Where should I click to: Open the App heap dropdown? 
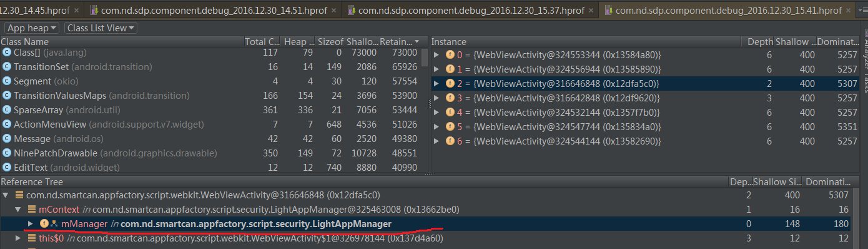[31, 28]
